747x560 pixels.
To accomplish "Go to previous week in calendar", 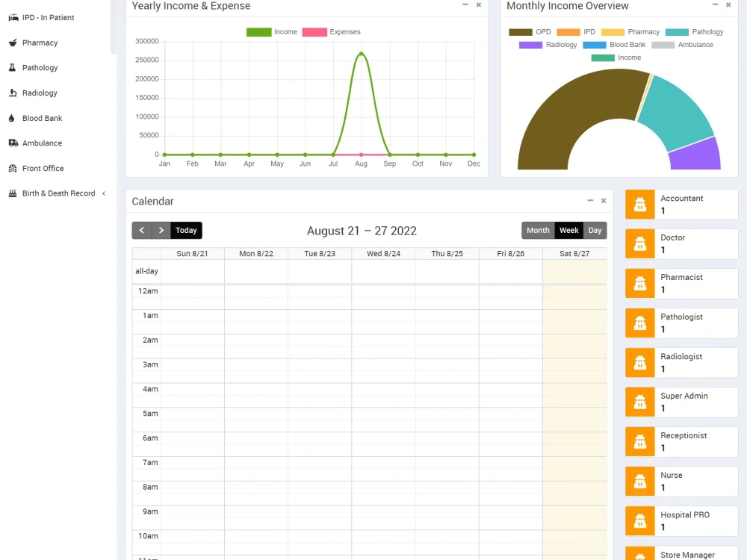I will (x=141, y=231).
